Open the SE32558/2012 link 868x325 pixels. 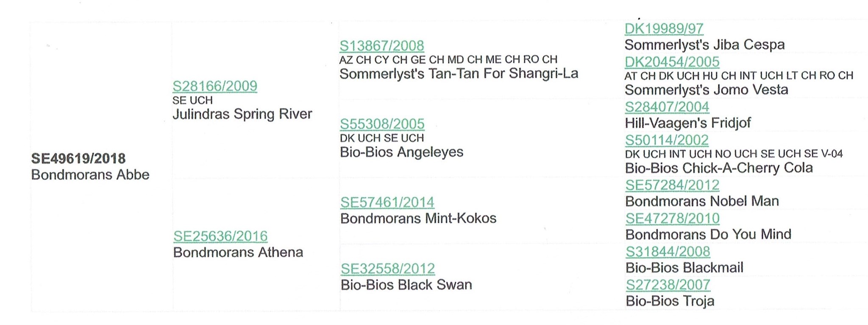point(388,269)
